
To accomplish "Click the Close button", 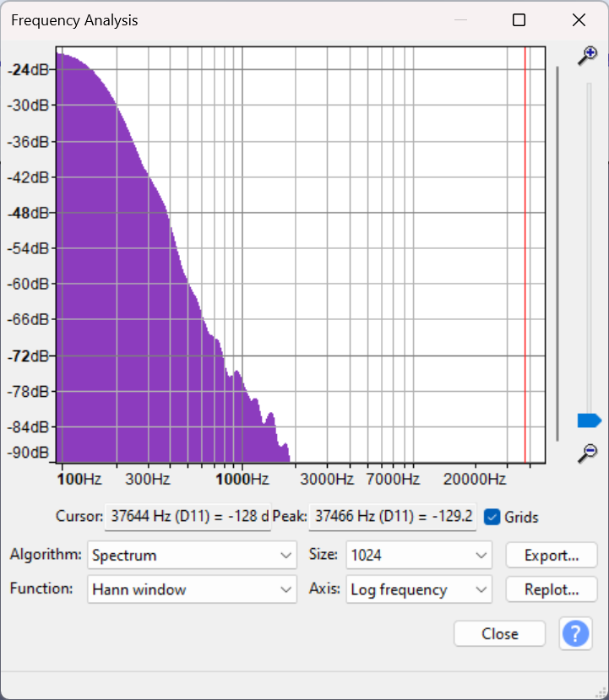I will pyautogui.click(x=499, y=633).
